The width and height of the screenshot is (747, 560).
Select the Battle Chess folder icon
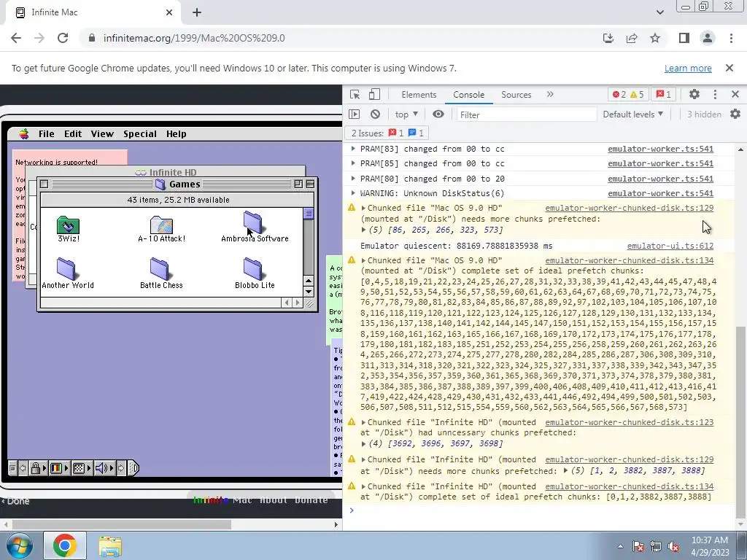click(x=160, y=268)
